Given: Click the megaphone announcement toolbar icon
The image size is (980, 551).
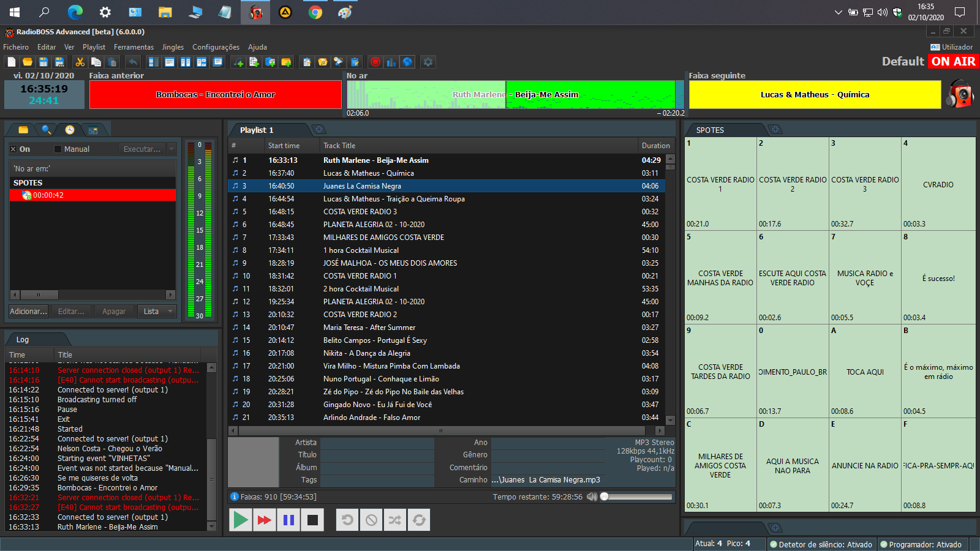Looking at the screenshot, I should 339,62.
